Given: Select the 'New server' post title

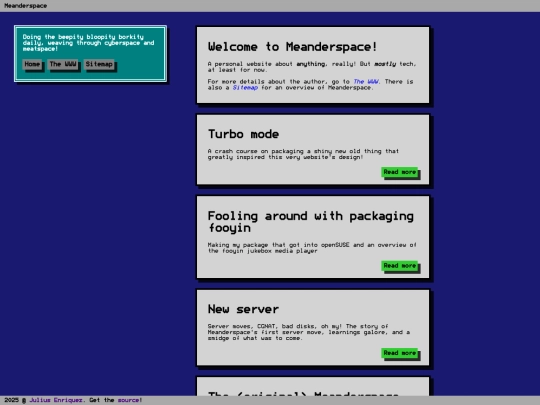Looking at the screenshot, I should [243, 309].
